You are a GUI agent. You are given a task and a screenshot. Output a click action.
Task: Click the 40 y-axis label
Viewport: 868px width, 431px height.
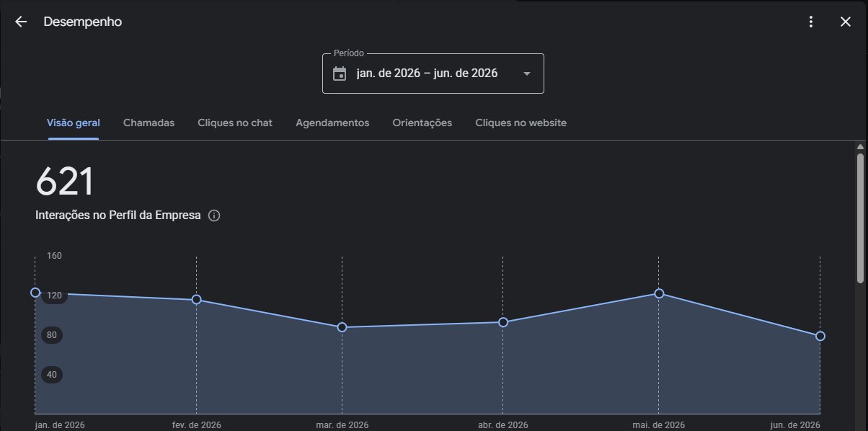pyautogui.click(x=51, y=375)
